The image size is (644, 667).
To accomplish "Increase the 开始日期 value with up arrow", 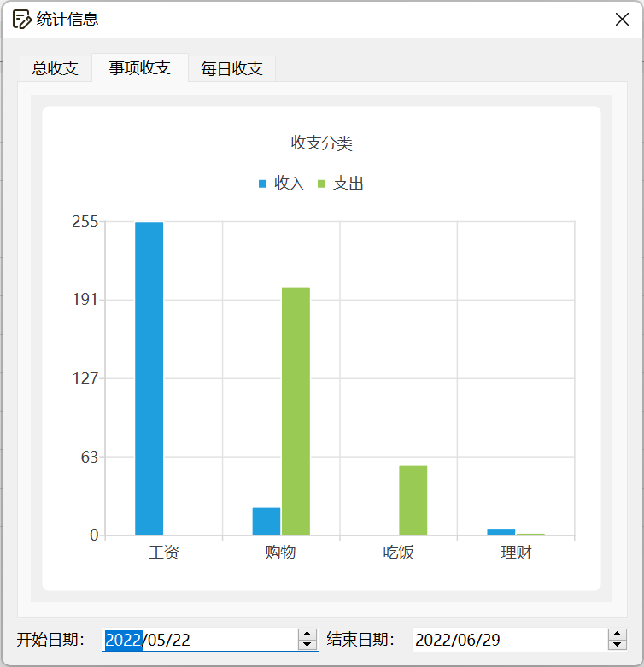I will click(307, 634).
